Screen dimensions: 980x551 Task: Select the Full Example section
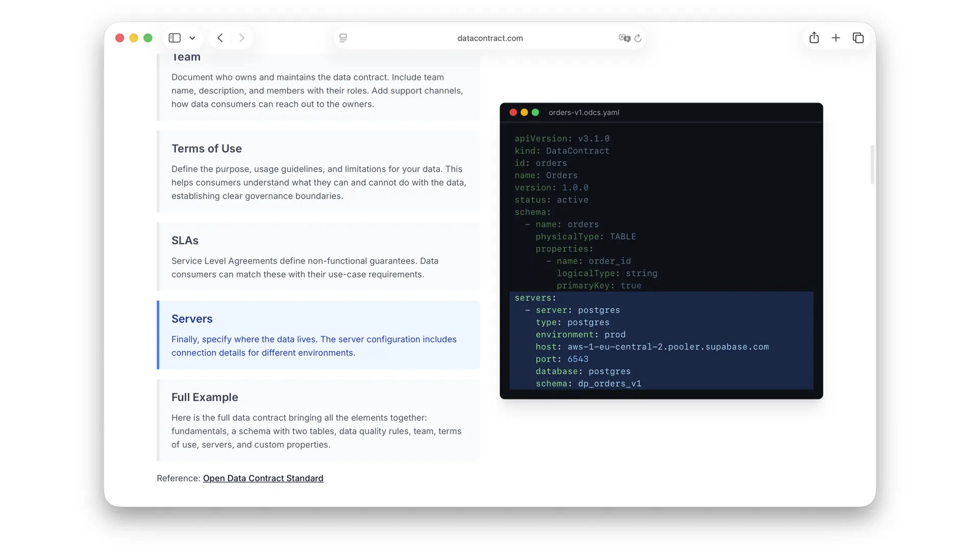(x=317, y=420)
